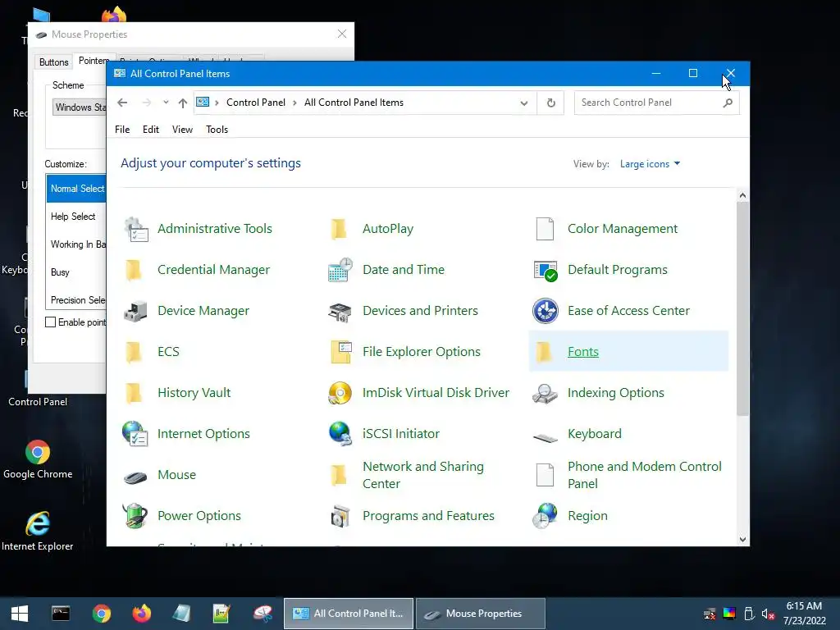Click the vertical scrollbar thumb
The height and width of the screenshot is (630, 840).
[742, 308]
